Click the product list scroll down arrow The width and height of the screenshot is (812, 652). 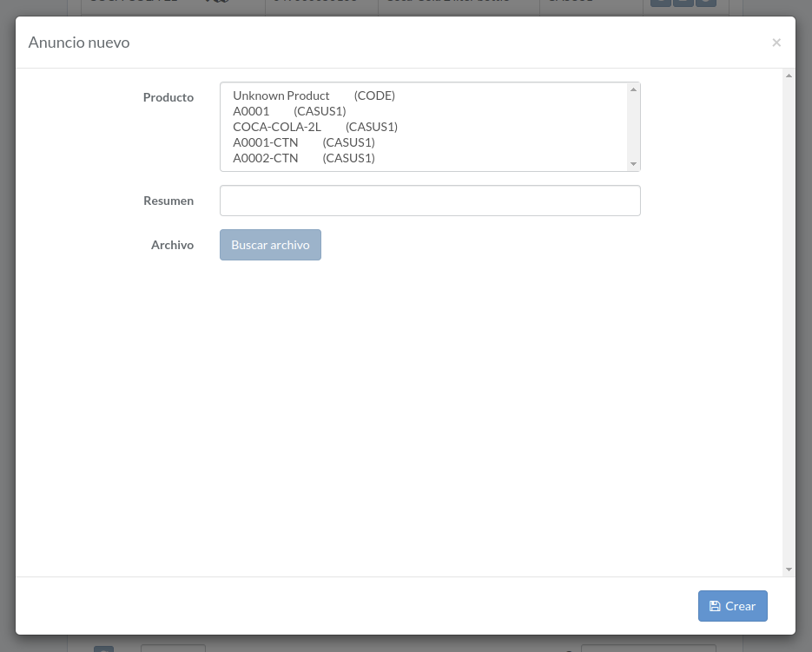[633, 164]
